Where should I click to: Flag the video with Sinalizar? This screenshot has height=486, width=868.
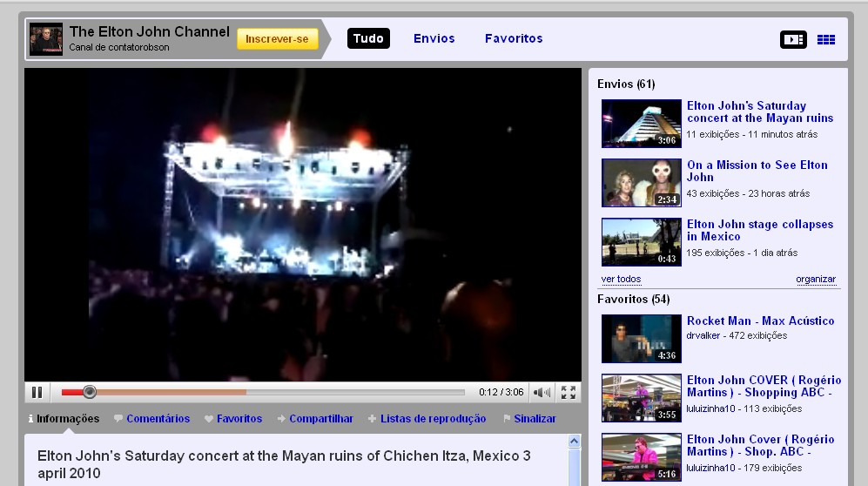click(x=530, y=418)
